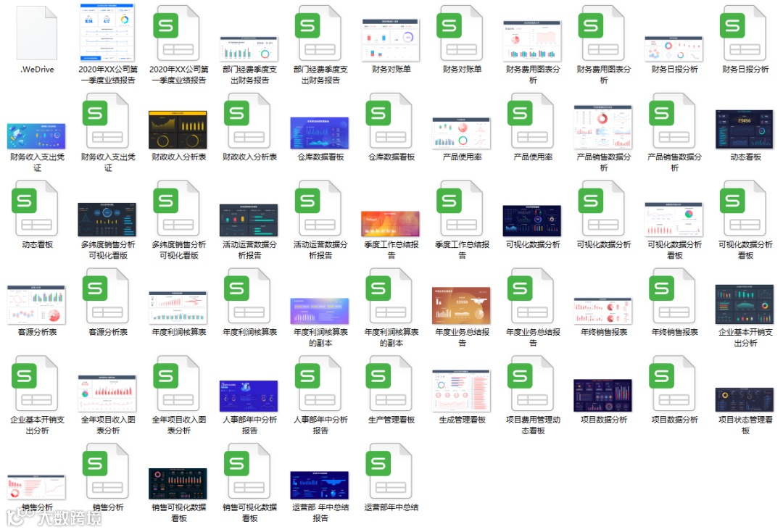The image size is (783, 532).
Task: Open the dark 项目数据分析 image thumbnail
Action: [604, 396]
